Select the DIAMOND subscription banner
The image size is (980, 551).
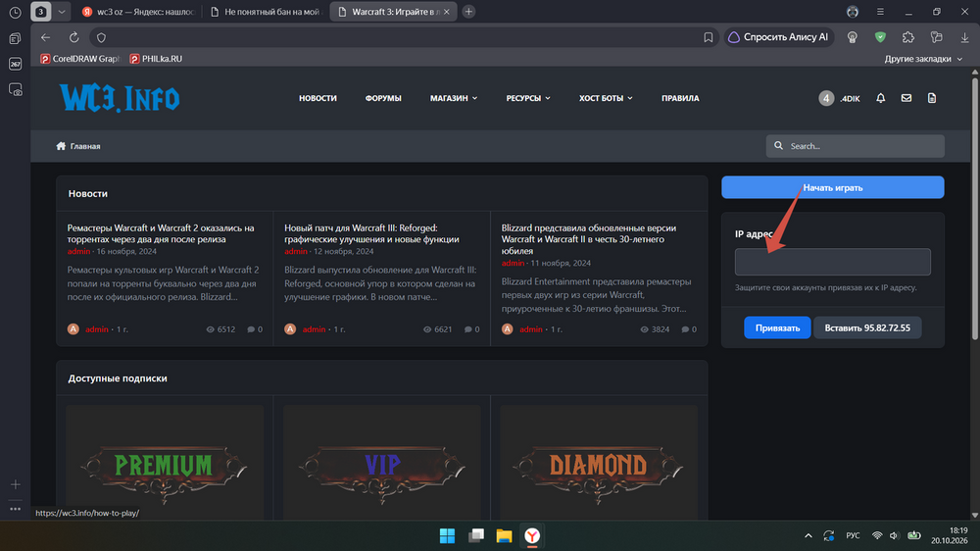point(599,464)
